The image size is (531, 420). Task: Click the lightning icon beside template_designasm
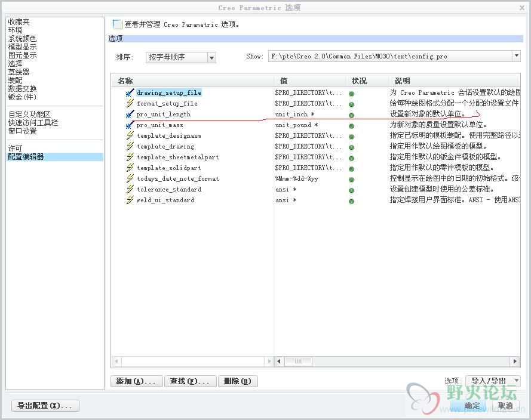click(x=130, y=135)
